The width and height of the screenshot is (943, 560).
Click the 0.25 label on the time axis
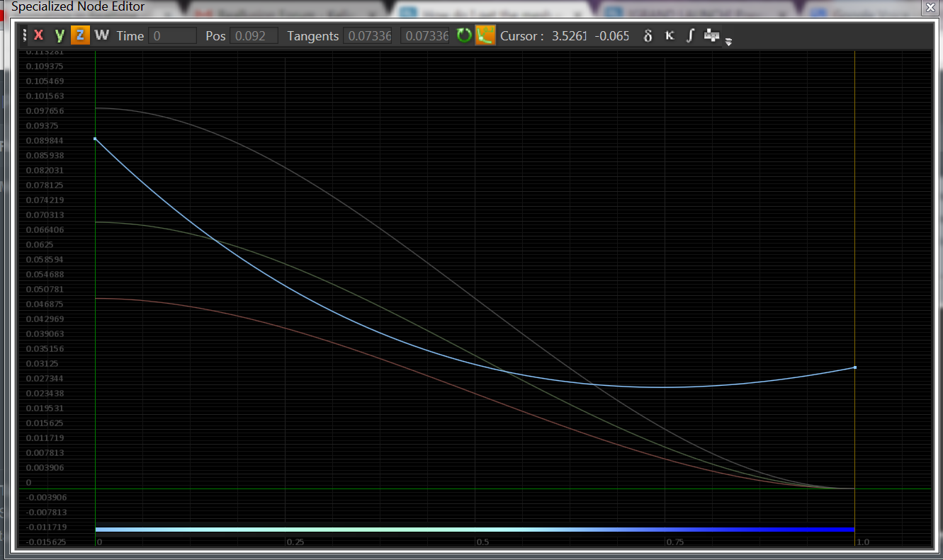pos(295,542)
